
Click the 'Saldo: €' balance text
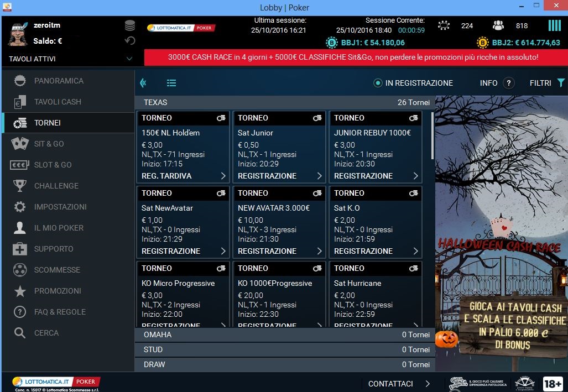point(48,41)
